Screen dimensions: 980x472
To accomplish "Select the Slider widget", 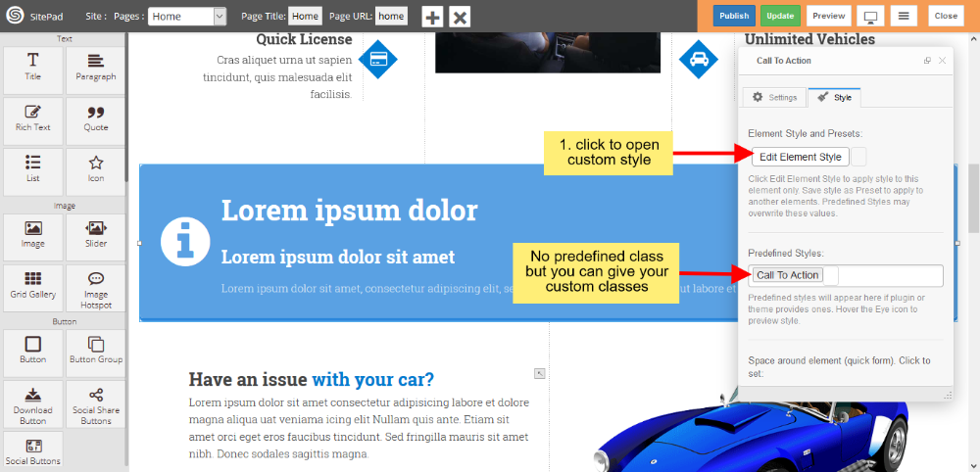I will tap(96, 237).
